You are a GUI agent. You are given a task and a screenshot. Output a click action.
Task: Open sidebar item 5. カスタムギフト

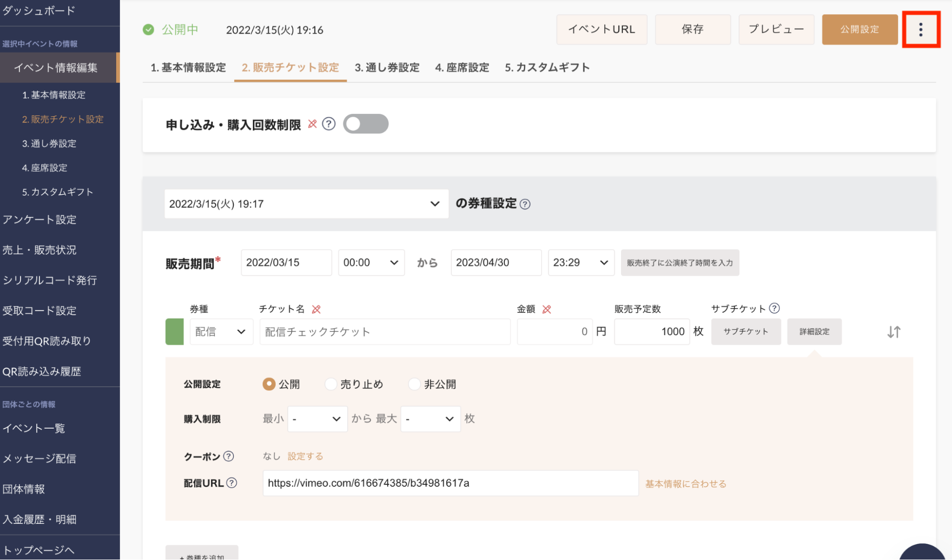tap(58, 192)
